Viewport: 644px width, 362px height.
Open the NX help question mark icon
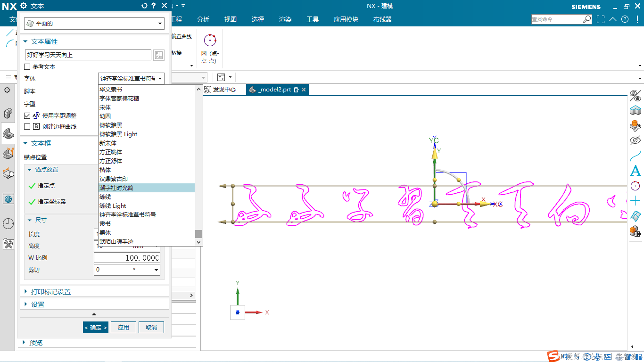pos(625,19)
